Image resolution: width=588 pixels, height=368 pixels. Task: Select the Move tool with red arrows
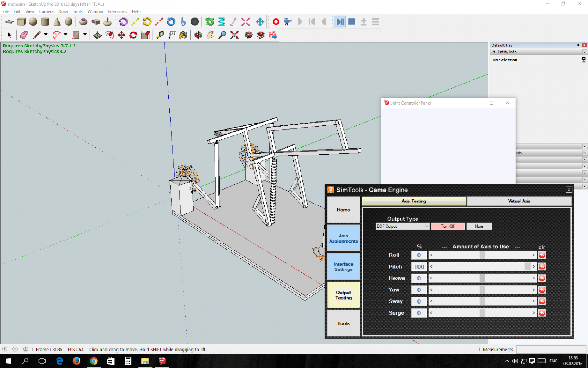pyautogui.click(x=121, y=35)
